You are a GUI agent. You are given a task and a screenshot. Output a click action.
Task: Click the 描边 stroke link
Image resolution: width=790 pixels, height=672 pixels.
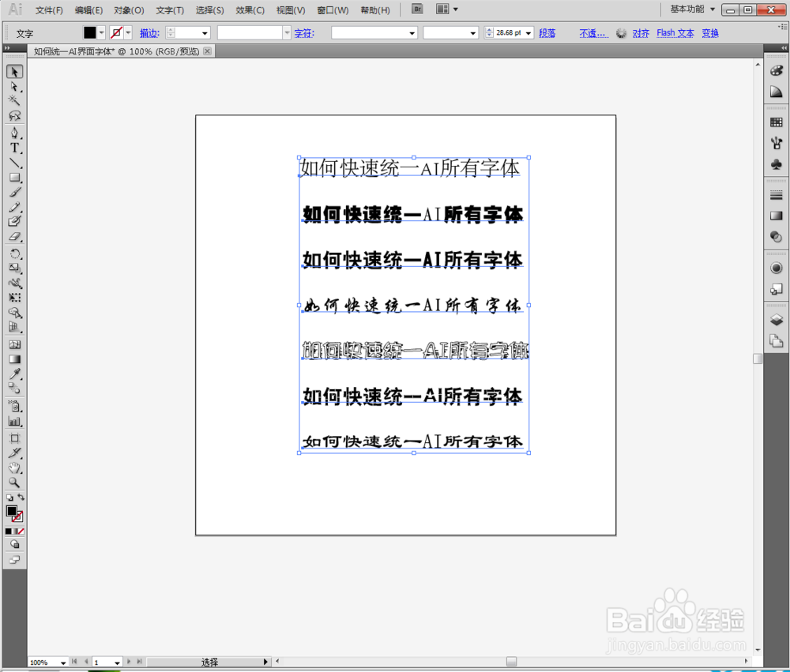(149, 33)
